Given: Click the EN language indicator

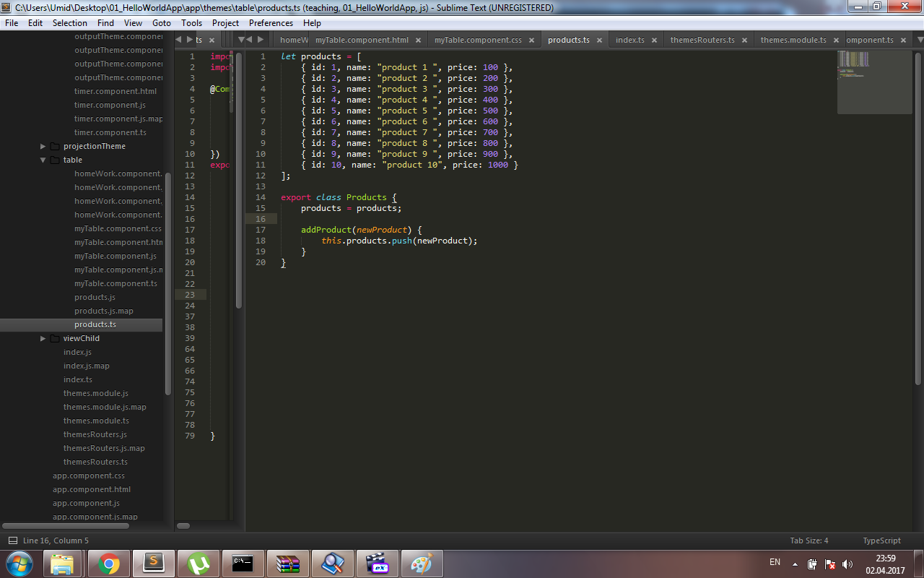Looking at the screenshot, I should tap(775, 562).
